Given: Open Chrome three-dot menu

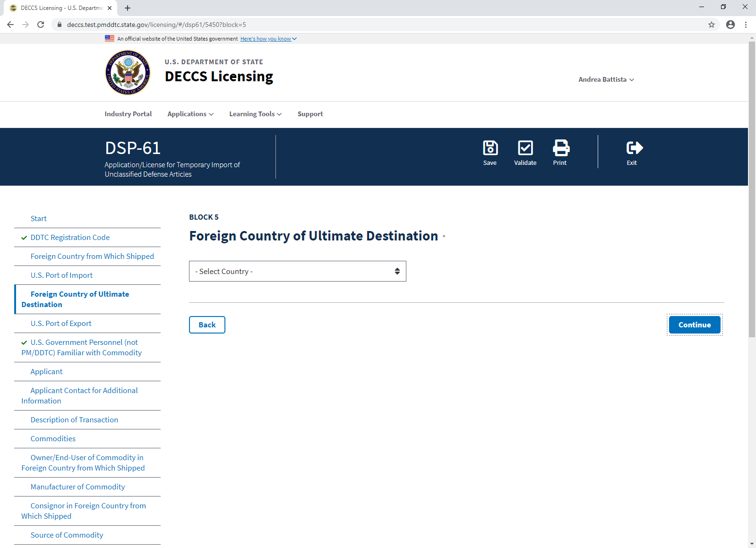Looking at the screenshot, I should [x=746, y=25].
